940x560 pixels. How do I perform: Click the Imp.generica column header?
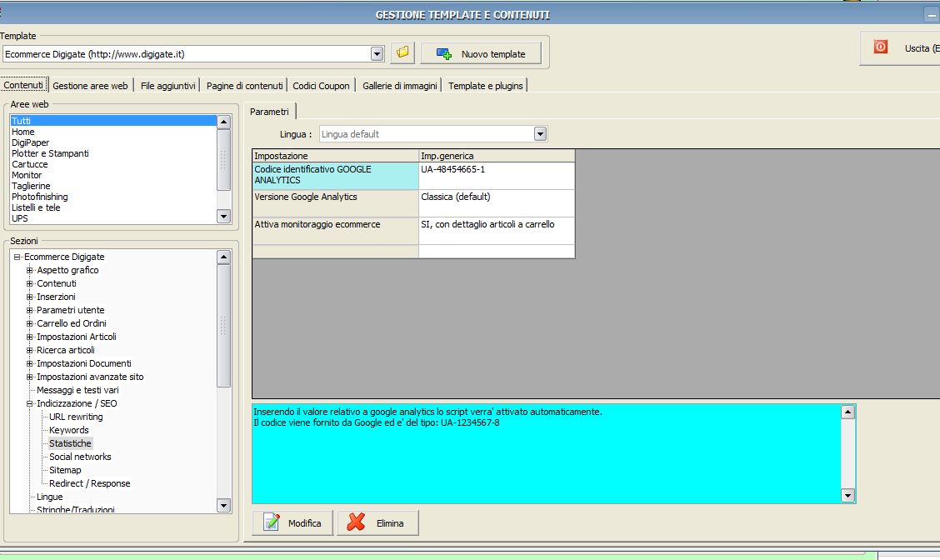coord(497,156)
